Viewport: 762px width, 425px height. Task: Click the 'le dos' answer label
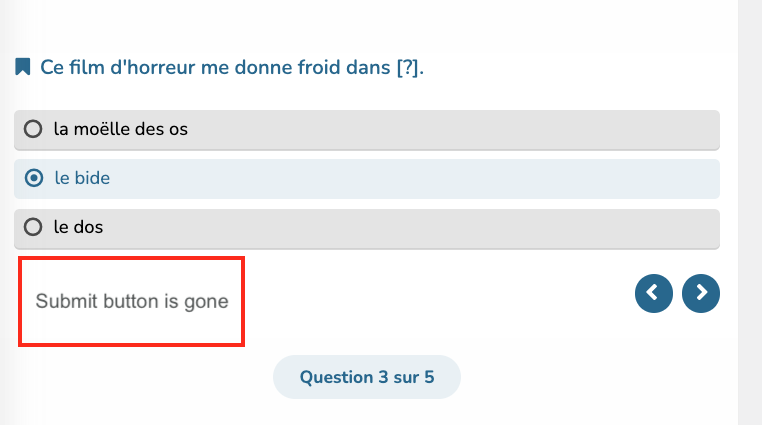pyautogui.click(x=78, y=227)
